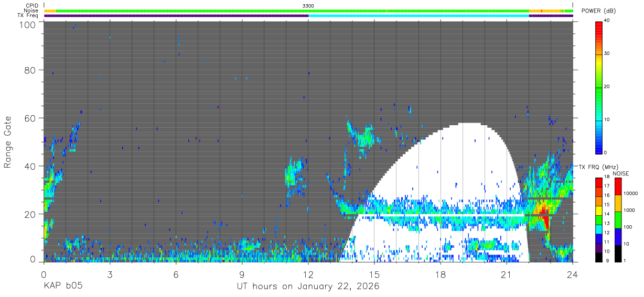This screenshot has height=297, width=644.
Task: Click the purple segment of the TX FRQ legend
Action: (x=599, y=247)
